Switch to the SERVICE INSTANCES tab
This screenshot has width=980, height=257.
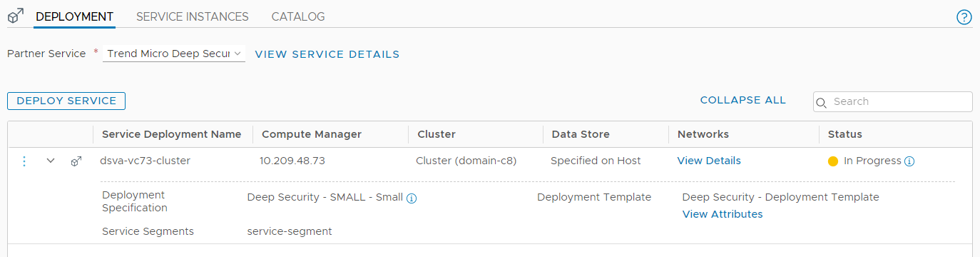click(193, 16)
